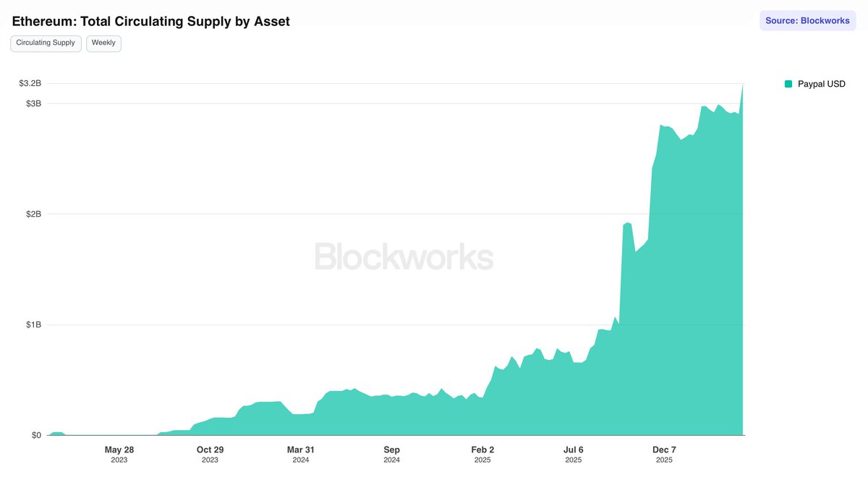This screenshot has height=477, width=868.
Task: Select the Dec 7 2025 axis label
Action: [664, 454]
